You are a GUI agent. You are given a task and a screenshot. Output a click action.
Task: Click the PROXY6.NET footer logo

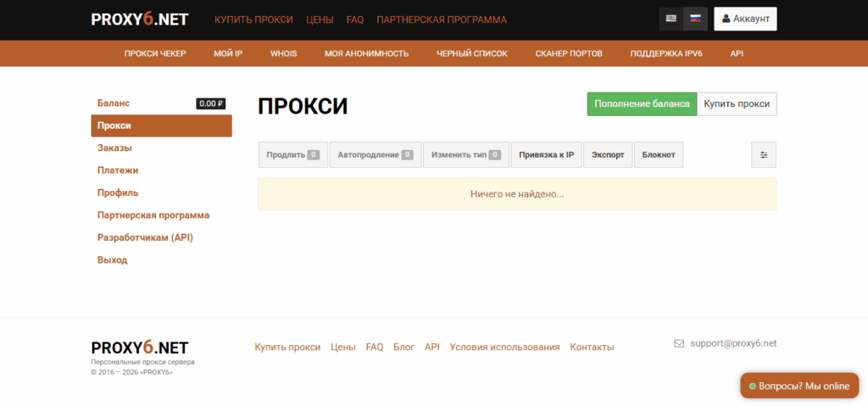(140, 348)
